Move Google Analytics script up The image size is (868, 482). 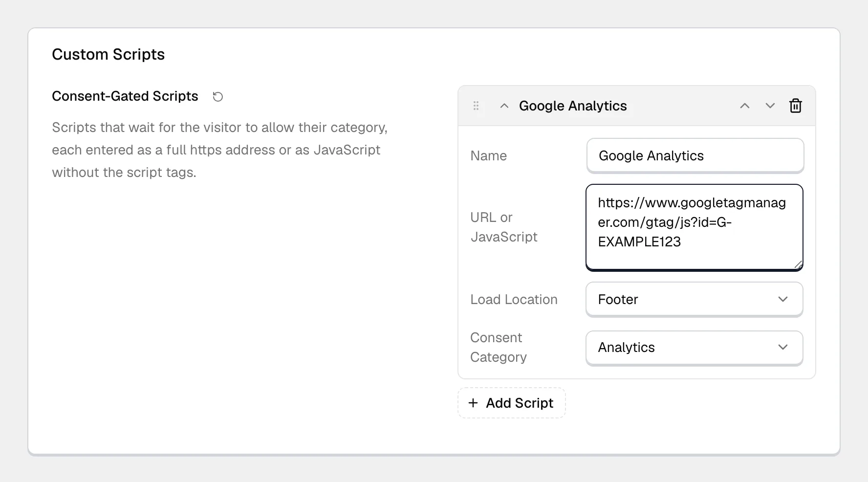coord(745,106)
